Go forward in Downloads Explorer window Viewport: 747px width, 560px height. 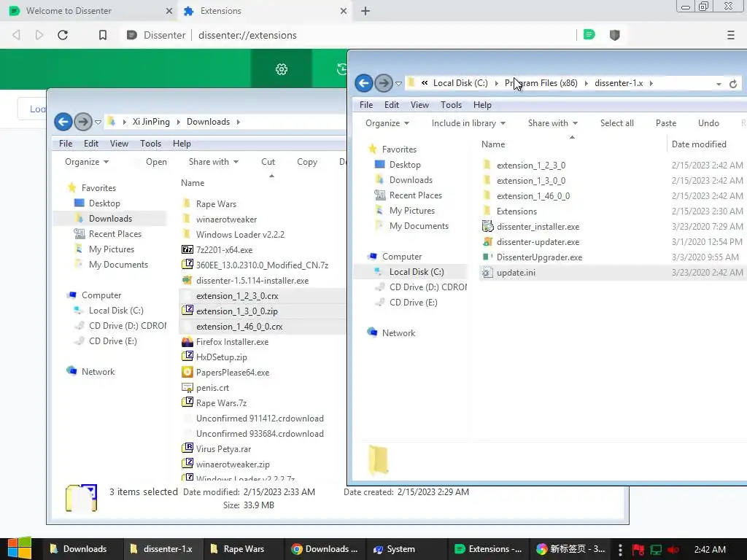(x=83, y=122)
